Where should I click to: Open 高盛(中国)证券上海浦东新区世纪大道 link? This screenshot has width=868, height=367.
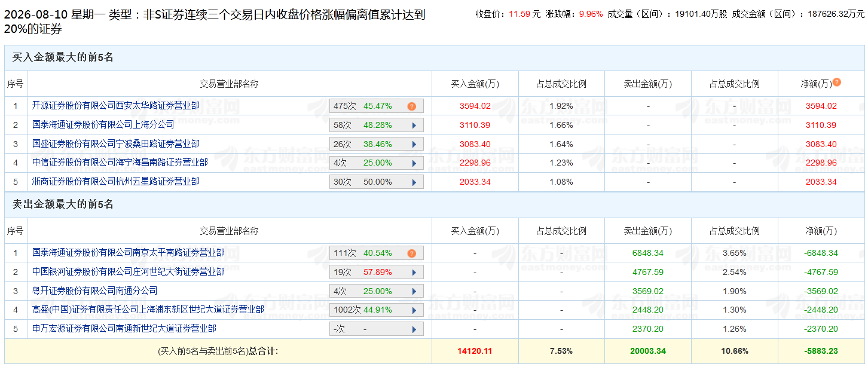pos(148,310)
